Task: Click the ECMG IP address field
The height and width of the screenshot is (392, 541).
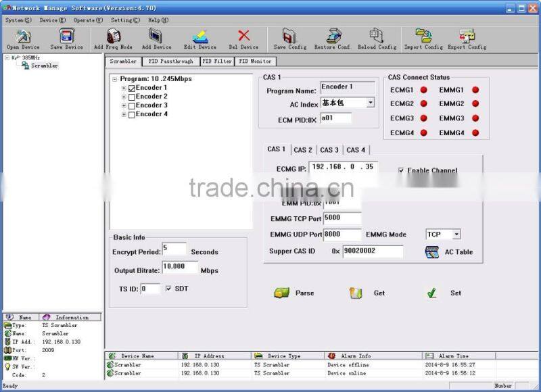Action: 344,167
